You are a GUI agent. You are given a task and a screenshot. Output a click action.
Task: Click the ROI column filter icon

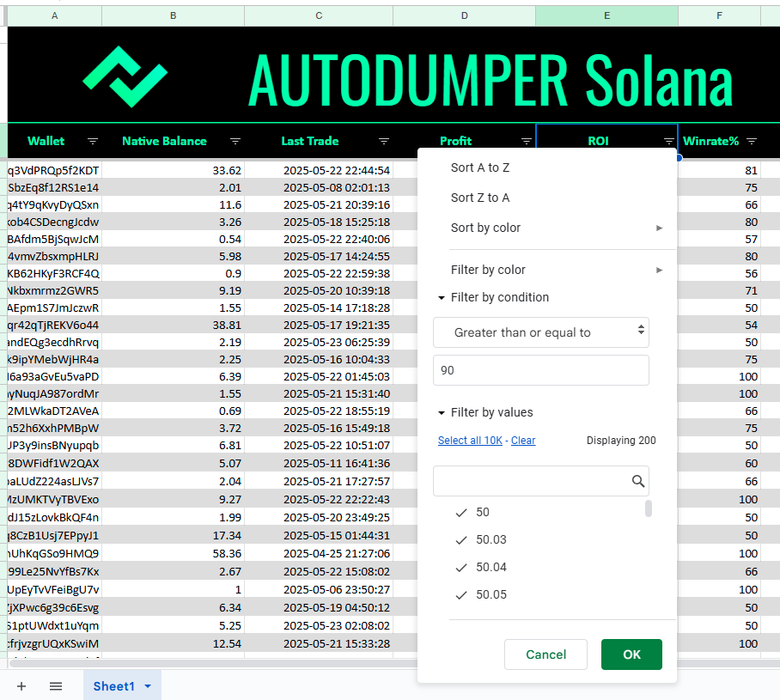(669, 142)
